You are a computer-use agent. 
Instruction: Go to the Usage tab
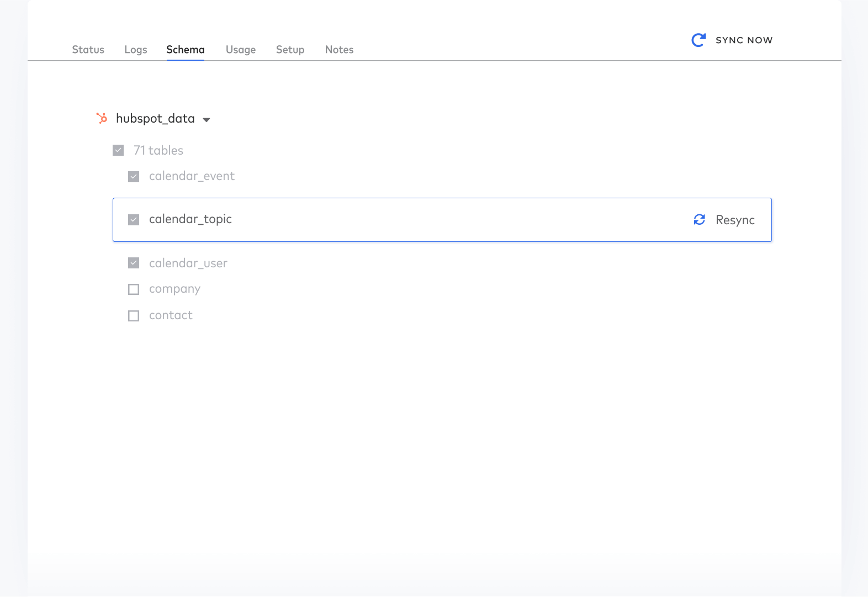tap(241, 50)
